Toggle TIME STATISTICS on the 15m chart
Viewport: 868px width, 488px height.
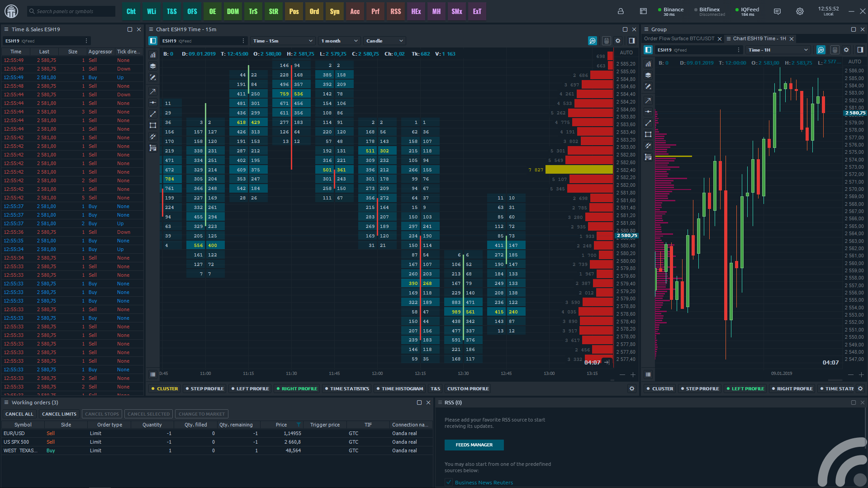[347, 389]
